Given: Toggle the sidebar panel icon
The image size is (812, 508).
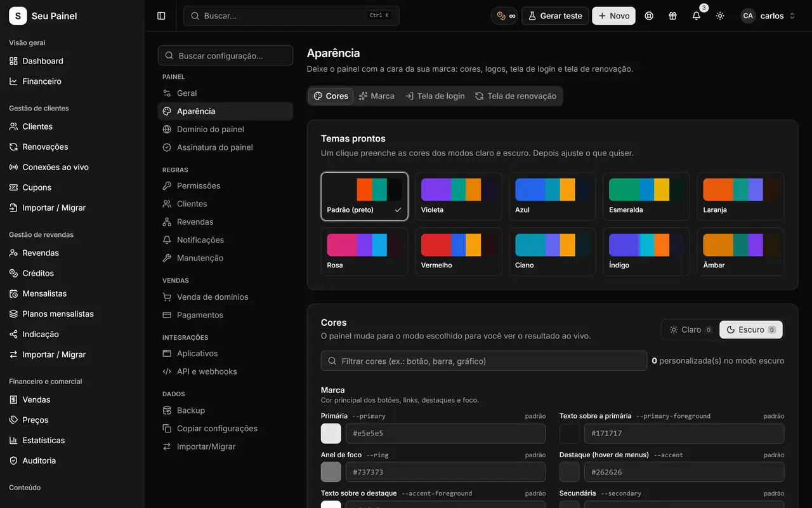Looking at the screenshot, I should (161, 16).
